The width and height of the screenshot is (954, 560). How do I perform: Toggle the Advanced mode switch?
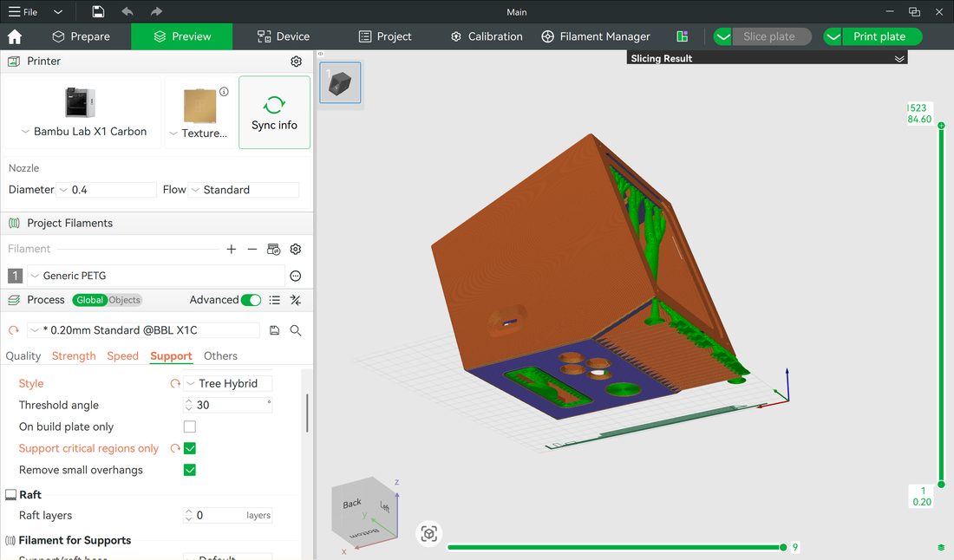pos(252,300)
